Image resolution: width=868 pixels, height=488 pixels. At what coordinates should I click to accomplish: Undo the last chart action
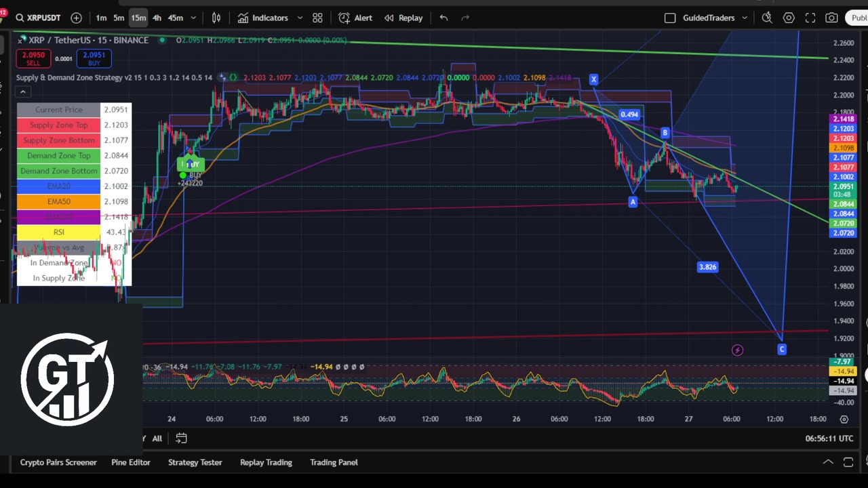click(443, 18)
